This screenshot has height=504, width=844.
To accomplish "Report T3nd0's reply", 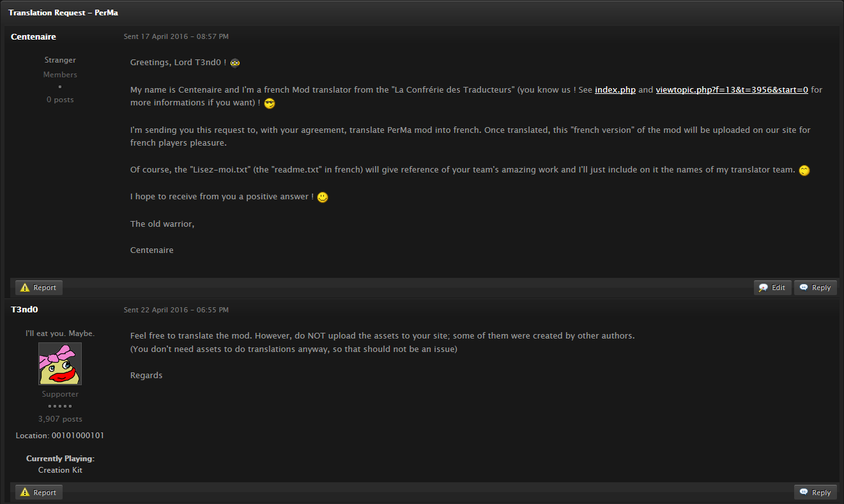I will click(x=39, y=493).
